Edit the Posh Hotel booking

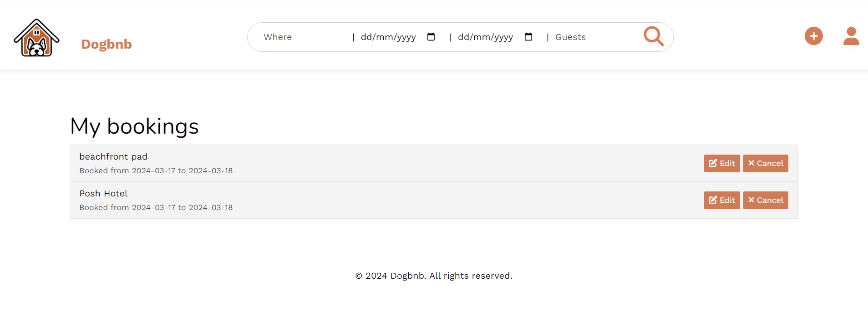click(x=722, y=200)
